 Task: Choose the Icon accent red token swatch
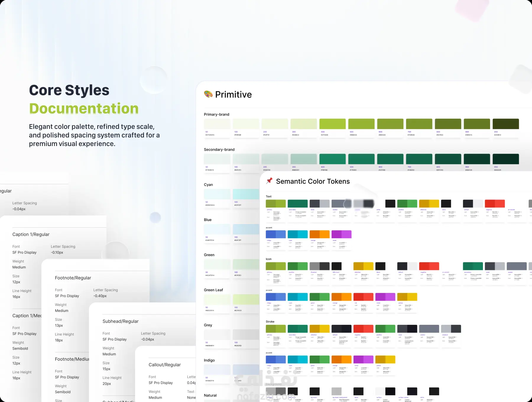click(x=363, y=297)
